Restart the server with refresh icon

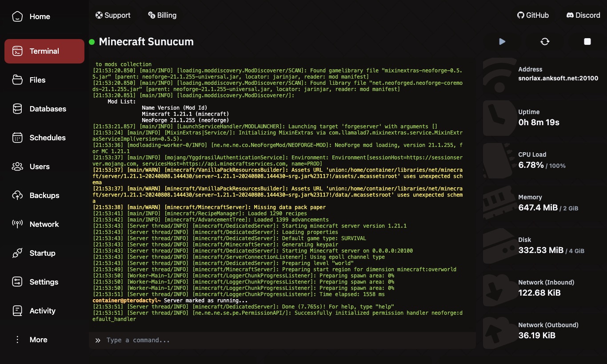click(x=545, y=41)
